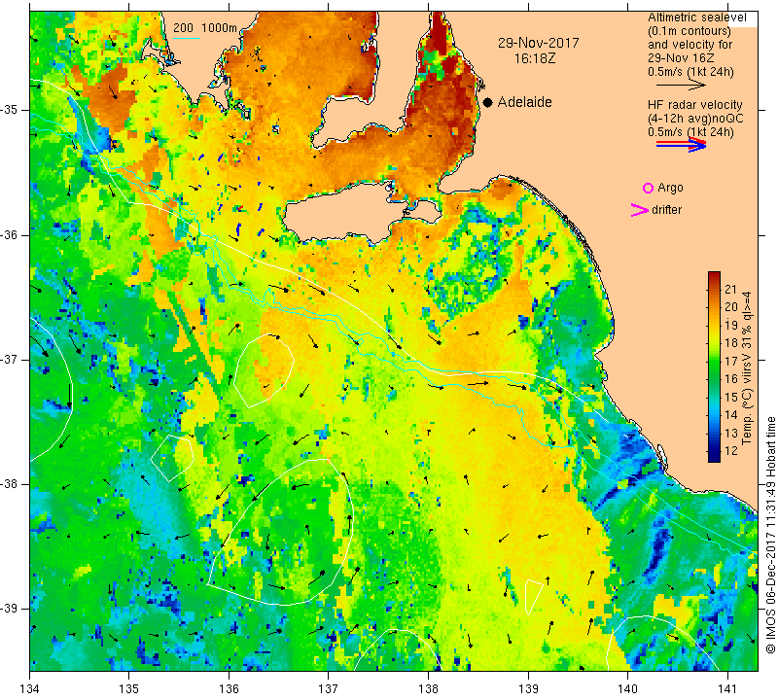Screen dimensions: 778x700
Task: Click the colorbar tick label 21
Action: (x=731, y=289)
